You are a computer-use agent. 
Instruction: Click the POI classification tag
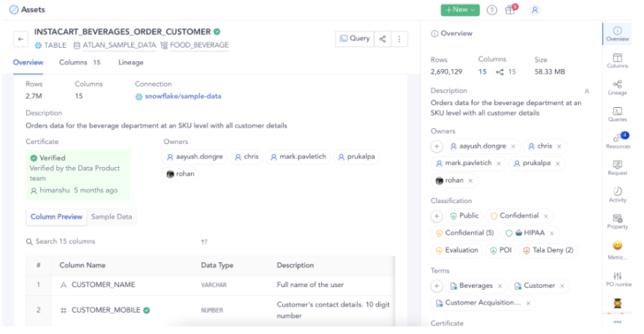500,250
